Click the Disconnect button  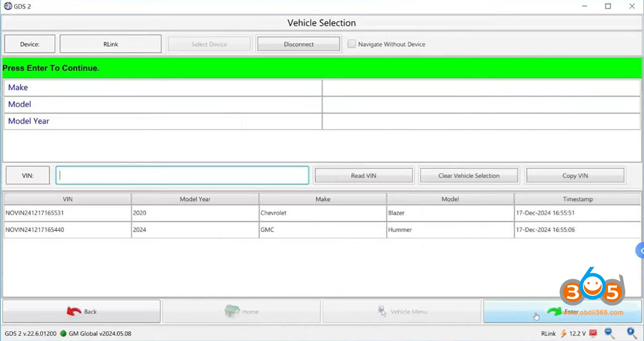(x=298, y=44)
